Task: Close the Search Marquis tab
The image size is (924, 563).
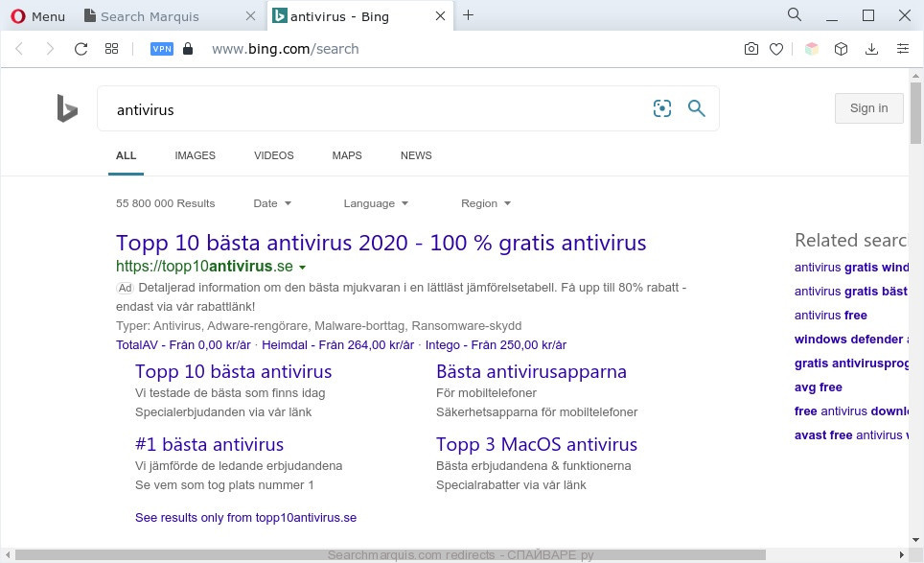Action: [x=250, y=16]
